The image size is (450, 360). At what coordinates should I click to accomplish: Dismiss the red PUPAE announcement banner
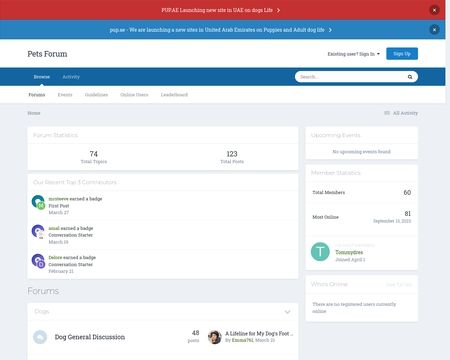434,10
